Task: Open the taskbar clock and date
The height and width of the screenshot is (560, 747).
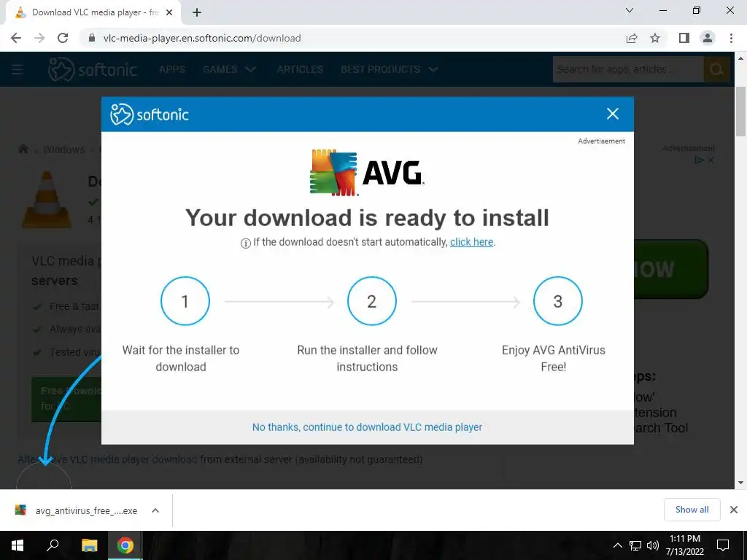Action: coord(684,545)
